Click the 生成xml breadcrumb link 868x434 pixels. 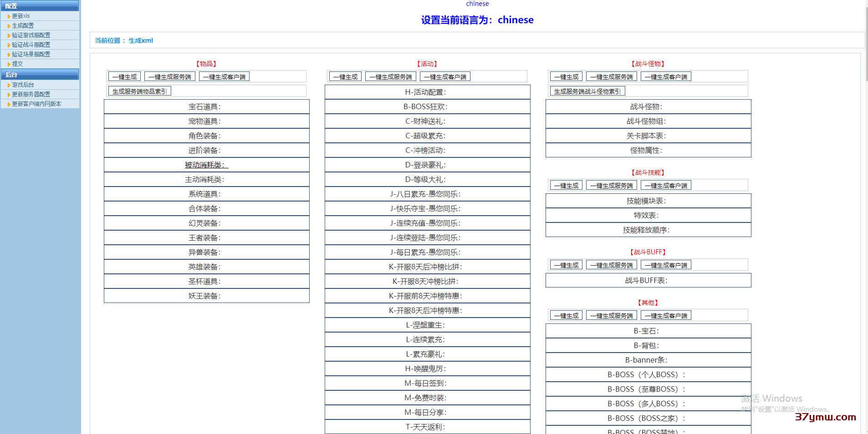click(141, 40)
